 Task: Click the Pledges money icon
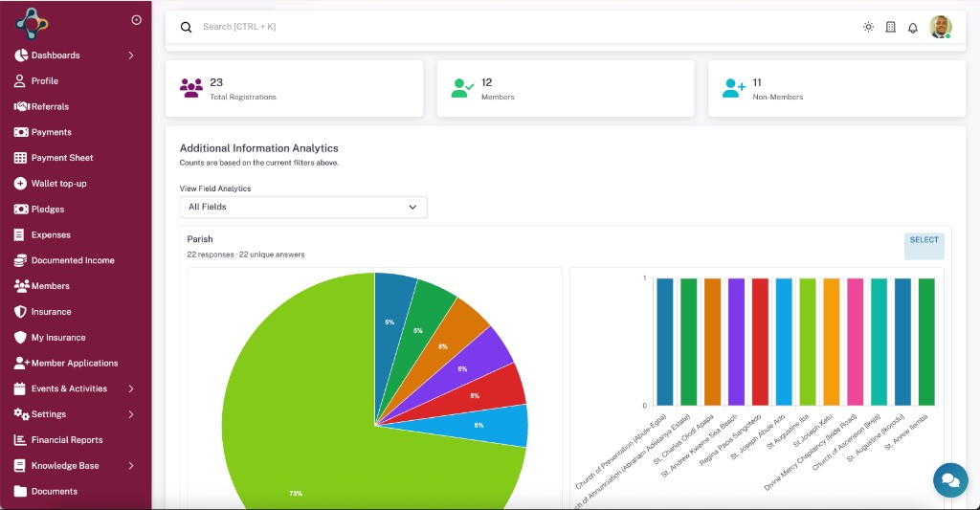(x=21, y=209)
